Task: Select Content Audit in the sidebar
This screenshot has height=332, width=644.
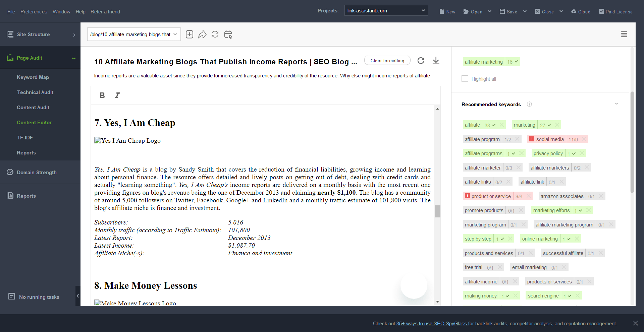Action: click(33, 108)
